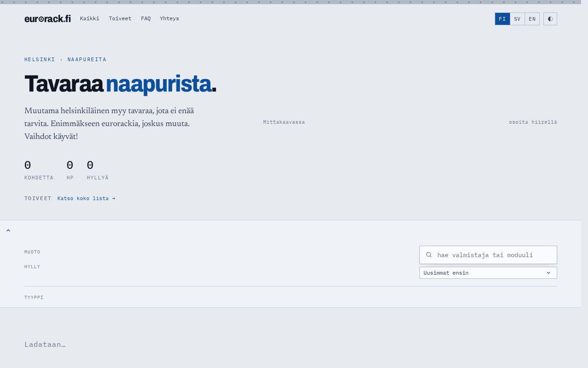Click the 'Helsinki · Naapureita' caption
Image resolution: width=588 pixels, height=368 pixels.
(x=65, y=60)
